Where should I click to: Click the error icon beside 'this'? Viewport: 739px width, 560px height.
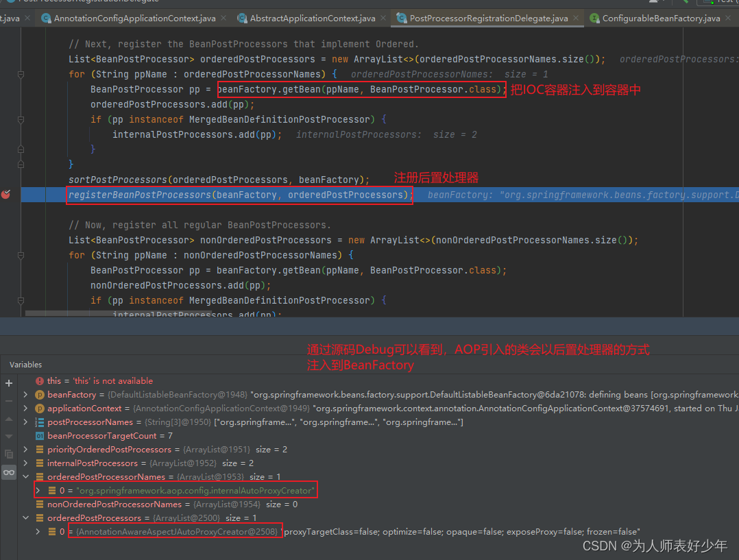[40, 381]
